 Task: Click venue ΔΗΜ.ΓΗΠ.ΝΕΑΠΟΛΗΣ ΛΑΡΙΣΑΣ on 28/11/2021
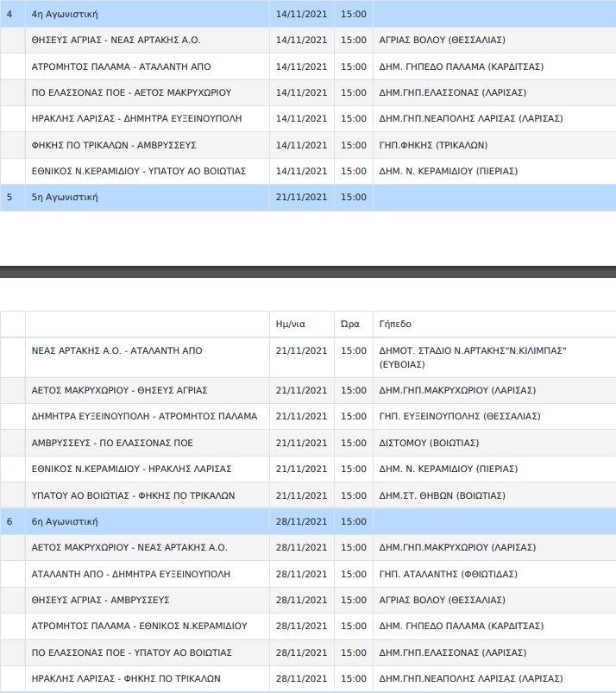point(471,678)
